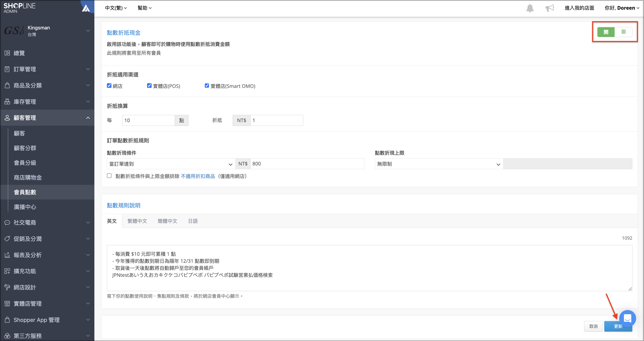Screen dimensions: 644x341
Task: Click into the 點數規則說明 text area
Action: (x=369, y=268)
